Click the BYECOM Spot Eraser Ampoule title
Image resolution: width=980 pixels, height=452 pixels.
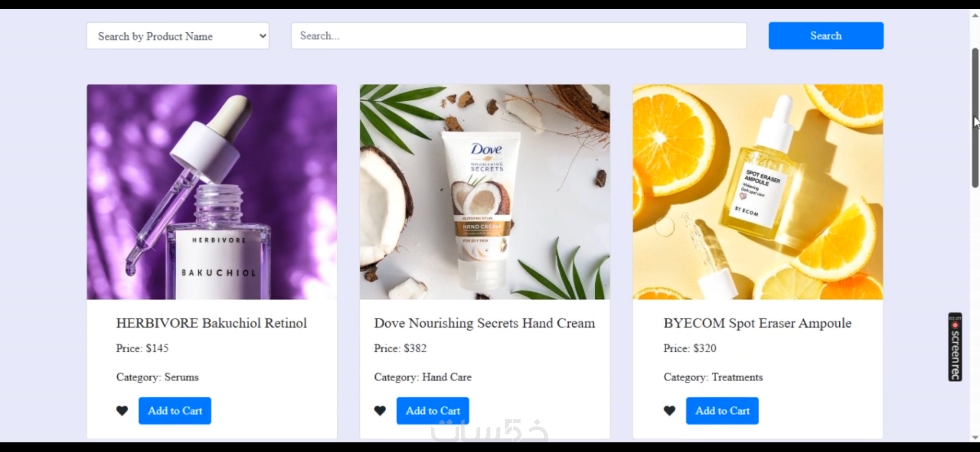758,323
